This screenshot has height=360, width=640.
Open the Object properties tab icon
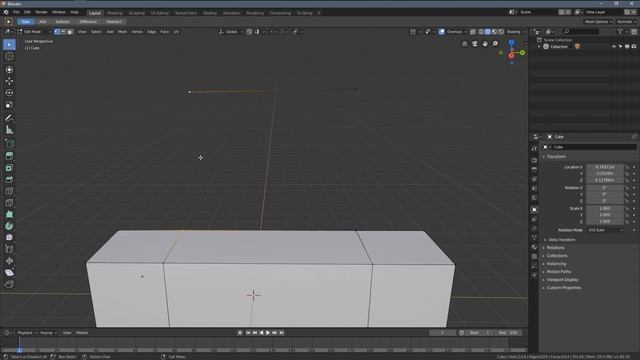click(534, 209)
